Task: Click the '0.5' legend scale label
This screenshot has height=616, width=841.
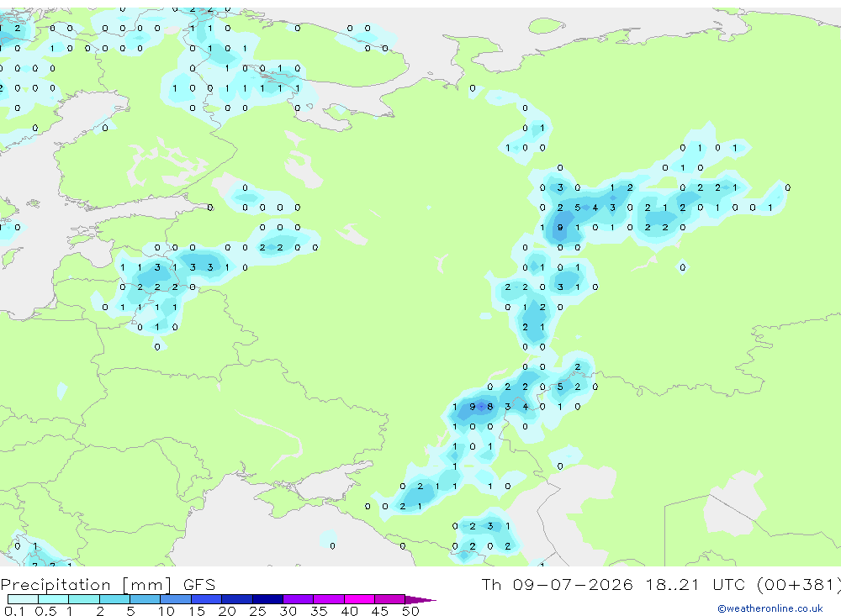Action: pyautogui.click(x=45, y=611)
